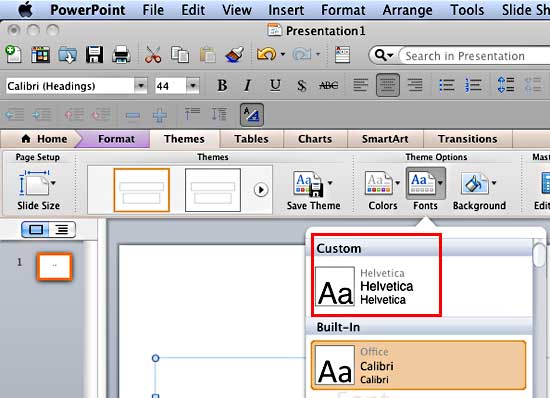The image size is (550, 398).
Task: Undo the last action
Action: coord(266,54)
